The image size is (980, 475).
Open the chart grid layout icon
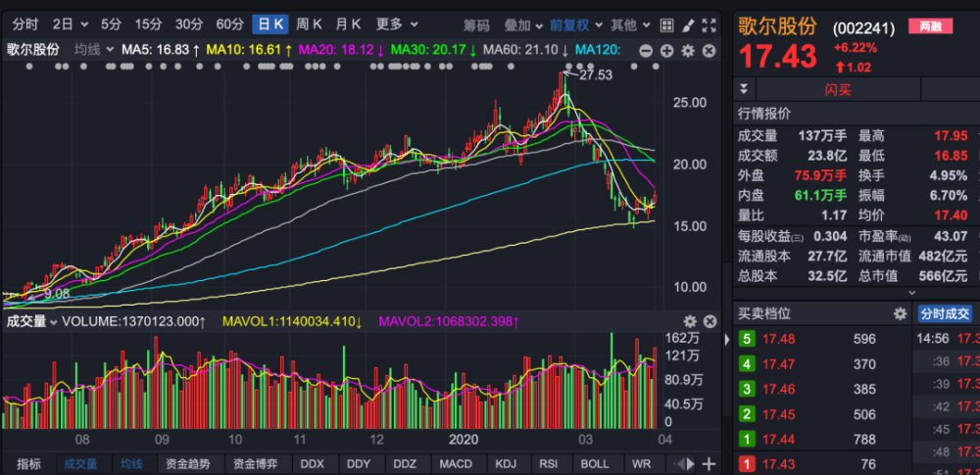pyautogui.click(x=667, y=24)
